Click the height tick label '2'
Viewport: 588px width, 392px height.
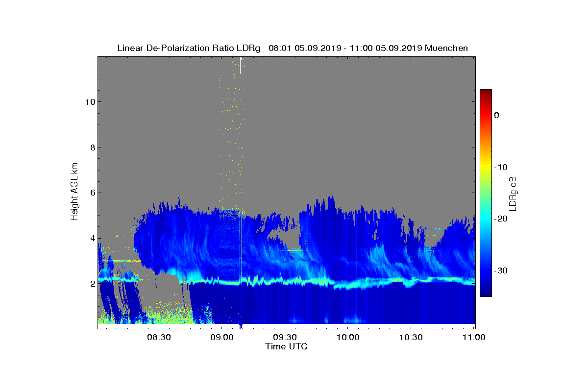[x=92, y=284]
